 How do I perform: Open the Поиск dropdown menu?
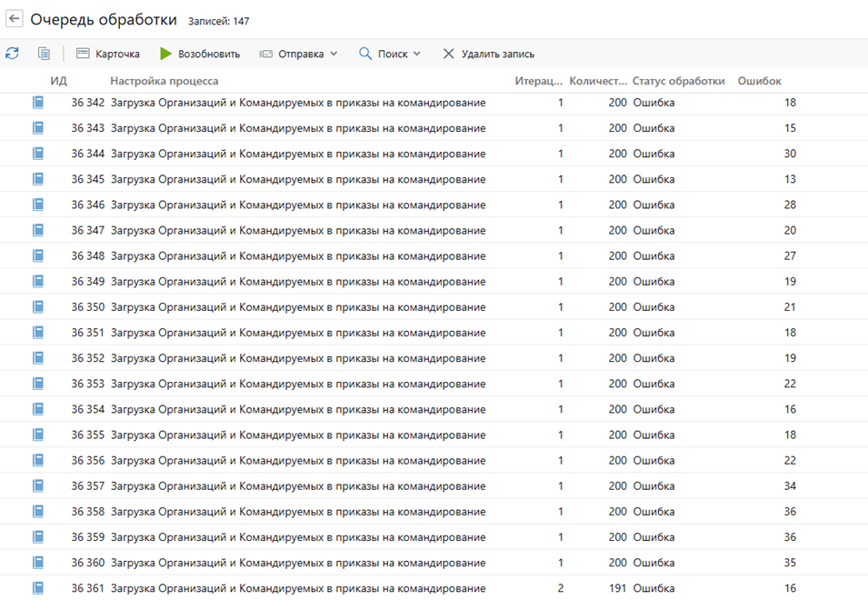390,54
